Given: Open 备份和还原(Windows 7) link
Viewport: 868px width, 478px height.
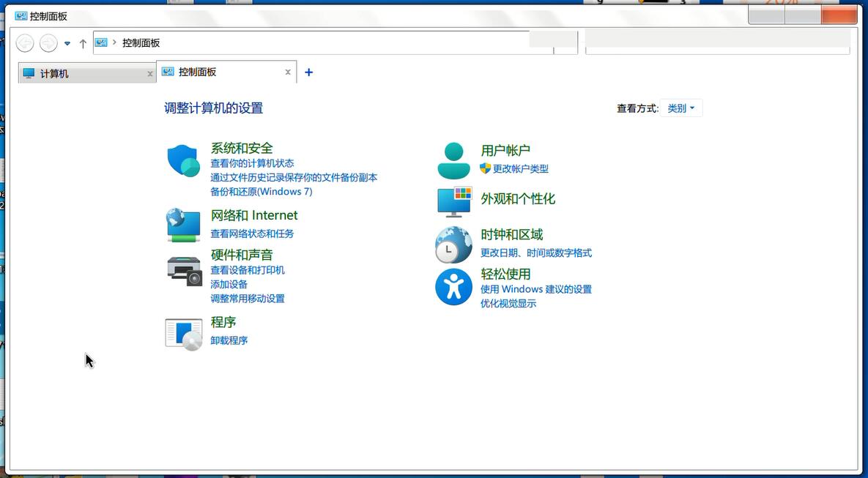Looking at the screenshot, I should pos(261,192).
